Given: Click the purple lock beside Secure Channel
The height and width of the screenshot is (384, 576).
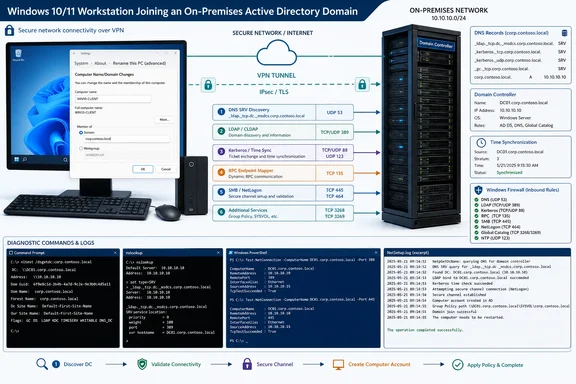Looking at the screenshot, I should 247,364.
